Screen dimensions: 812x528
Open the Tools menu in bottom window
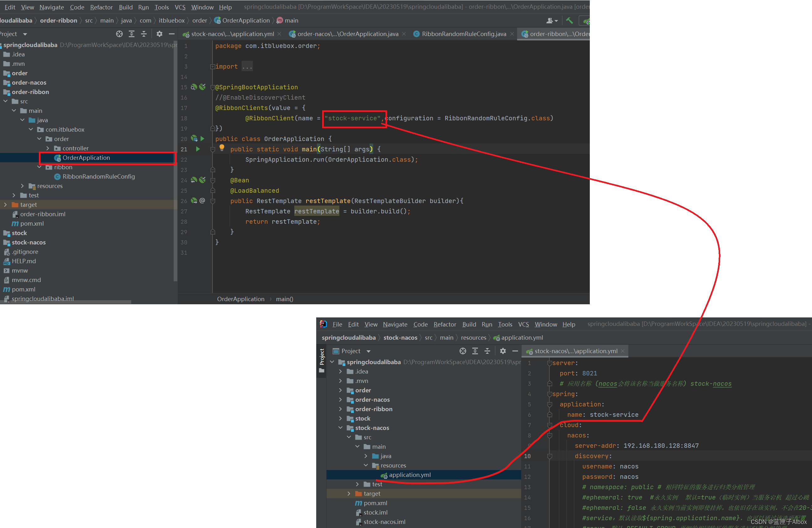point(505,324)
